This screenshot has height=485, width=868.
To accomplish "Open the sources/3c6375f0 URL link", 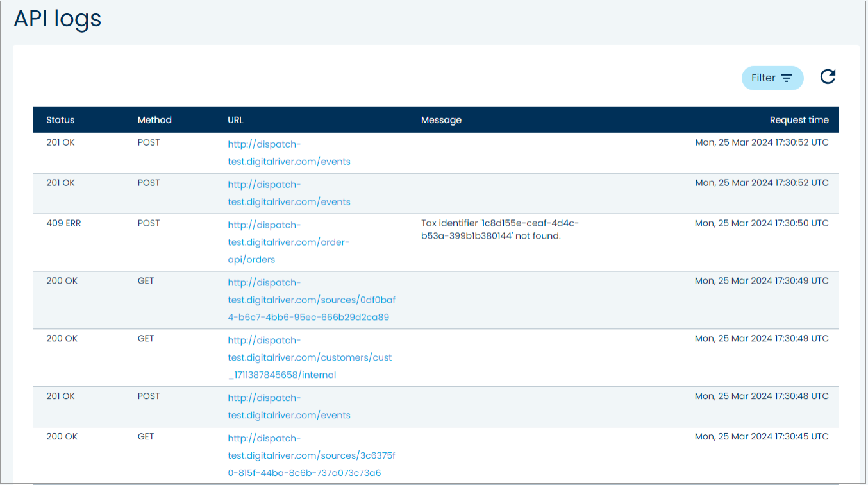I will 312,456.
